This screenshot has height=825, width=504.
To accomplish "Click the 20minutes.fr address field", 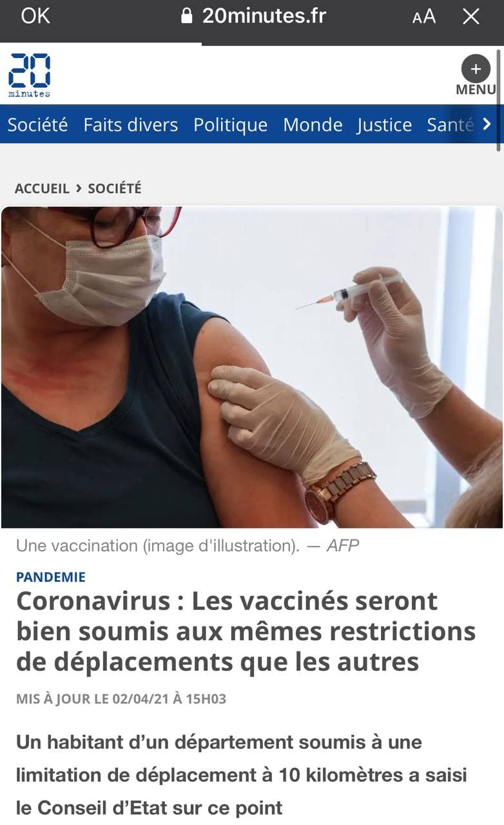I will pyautogui.click(x=254, y=16).
